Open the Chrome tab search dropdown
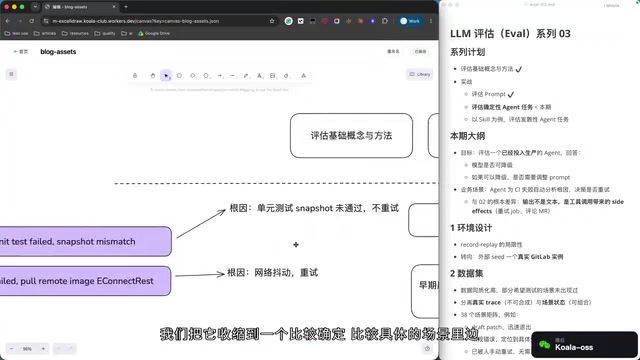 pyautogui.click(x=35, y=7)
